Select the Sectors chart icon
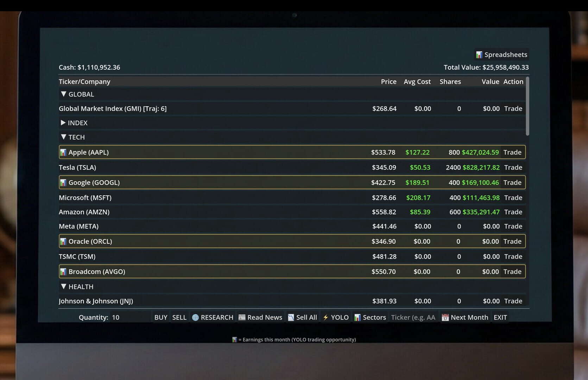Viewport: 588px width, 380px height. (358, 317)
